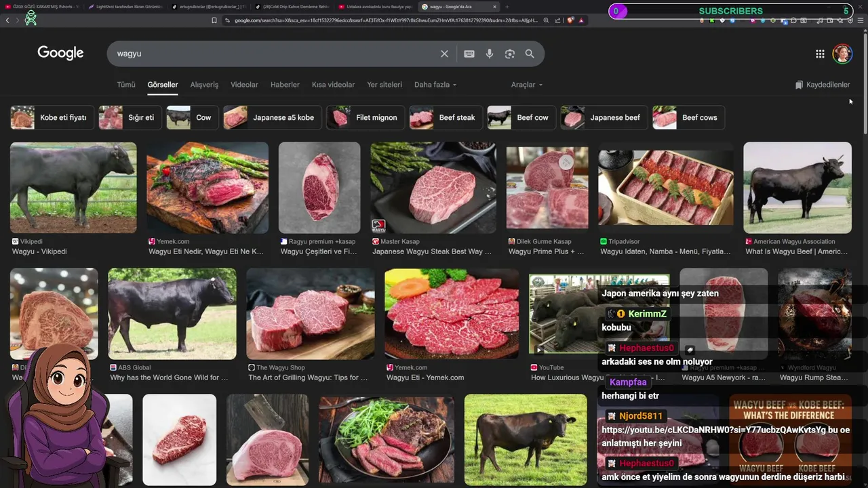Click the bookmark icon in address bar
The image size is (868, 488).
(214, 20)
